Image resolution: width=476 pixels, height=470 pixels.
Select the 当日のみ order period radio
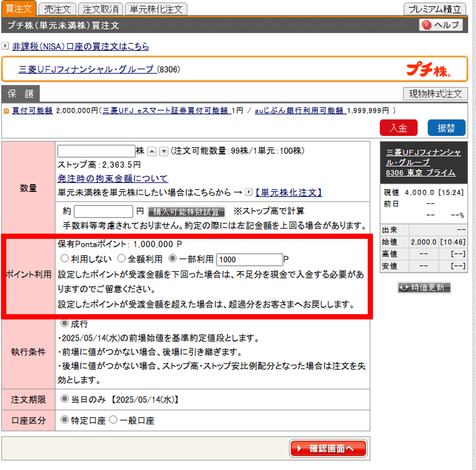(x=65, y=398)
